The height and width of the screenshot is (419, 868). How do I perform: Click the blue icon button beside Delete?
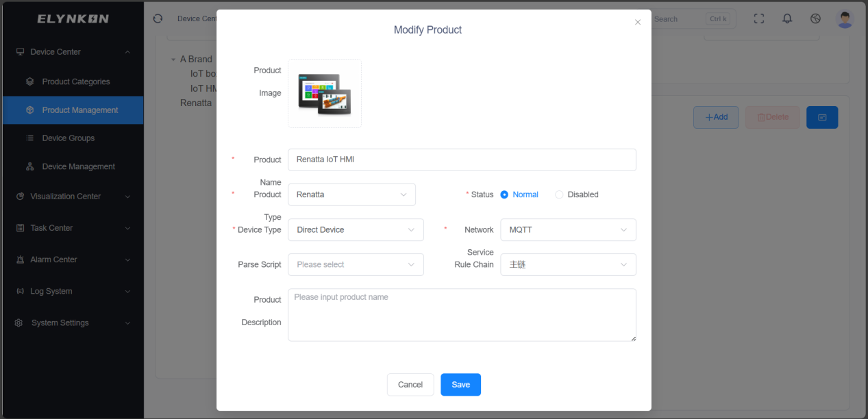[822, 117]
